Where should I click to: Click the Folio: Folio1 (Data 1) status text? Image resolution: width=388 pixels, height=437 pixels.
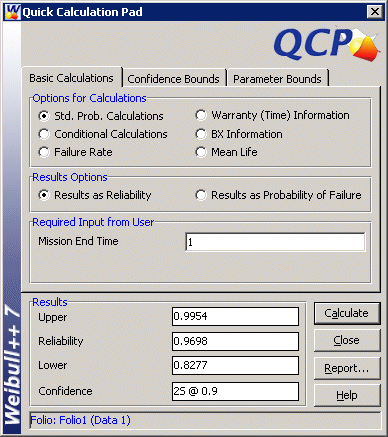(80, 420)
